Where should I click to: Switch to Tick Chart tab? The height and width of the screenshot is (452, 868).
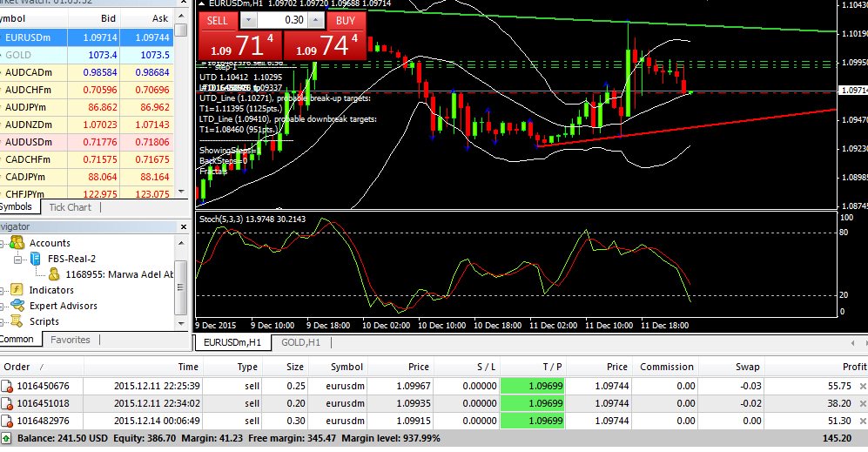pos(70,207)
